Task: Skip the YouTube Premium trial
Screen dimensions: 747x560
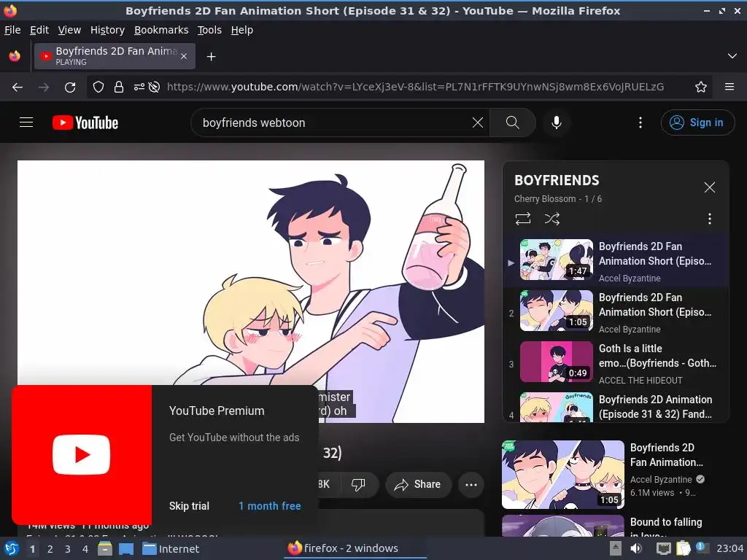Action: tap(189, 506)
